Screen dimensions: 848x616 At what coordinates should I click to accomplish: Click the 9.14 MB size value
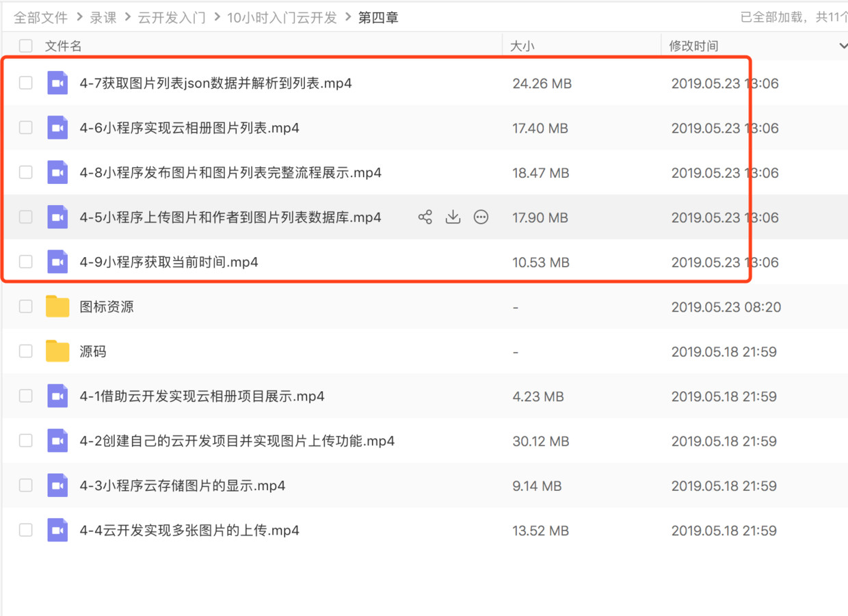click(x=537, y=485)
